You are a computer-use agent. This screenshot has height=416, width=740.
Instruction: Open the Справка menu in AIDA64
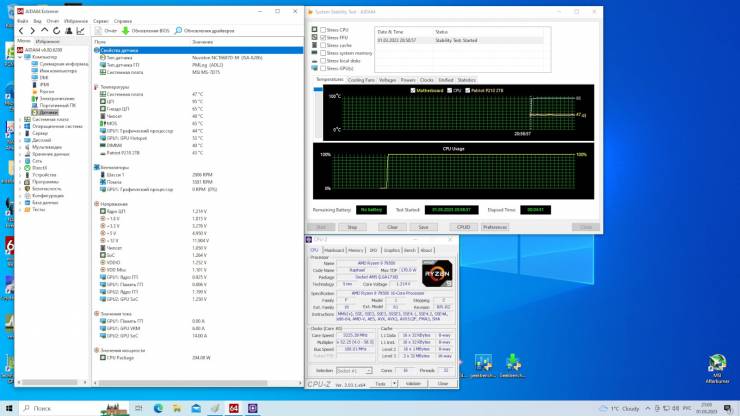123,21
